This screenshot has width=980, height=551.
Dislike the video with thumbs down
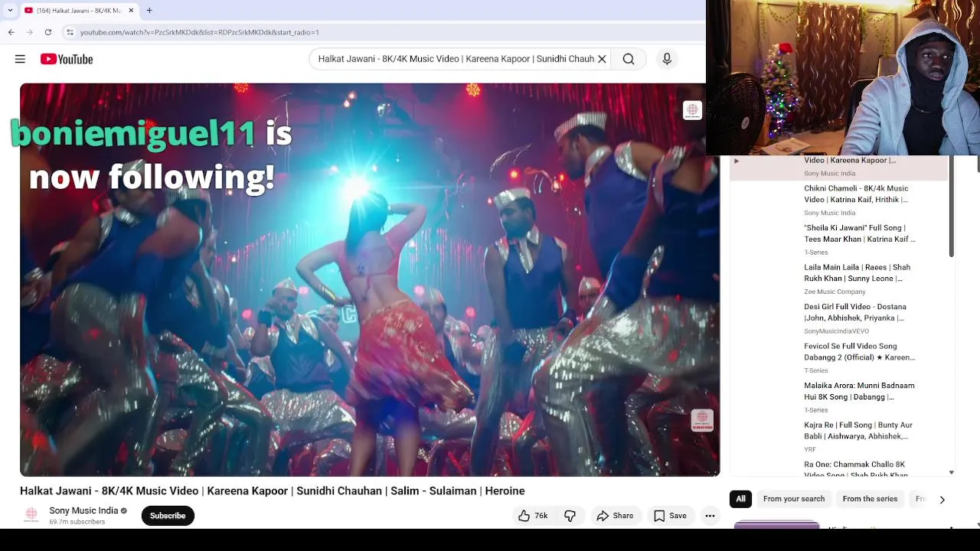(570, 516)
